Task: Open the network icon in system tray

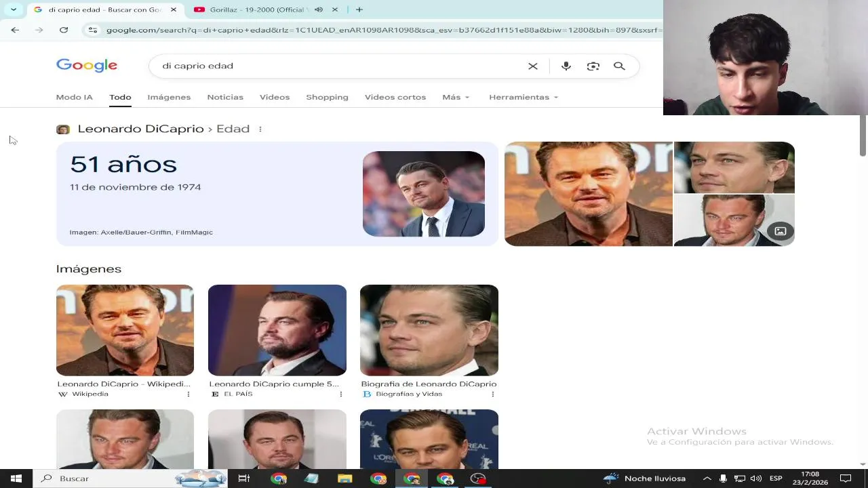Action: [x=740, y=479]
